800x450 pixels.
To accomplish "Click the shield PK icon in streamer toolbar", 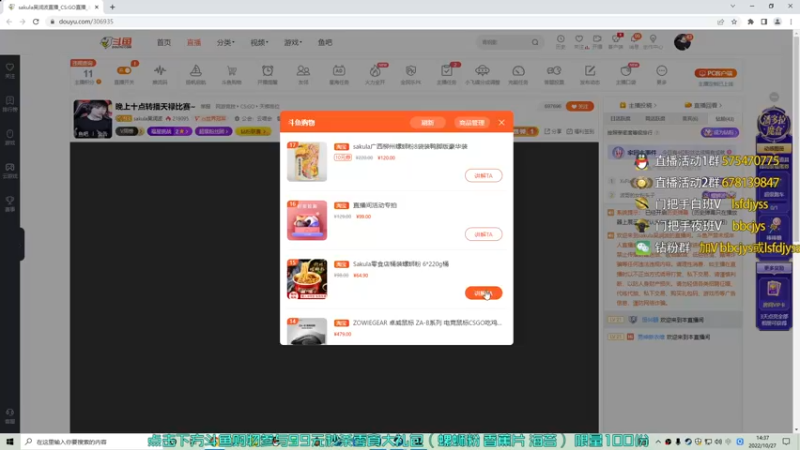I will [x=411, y=71].
